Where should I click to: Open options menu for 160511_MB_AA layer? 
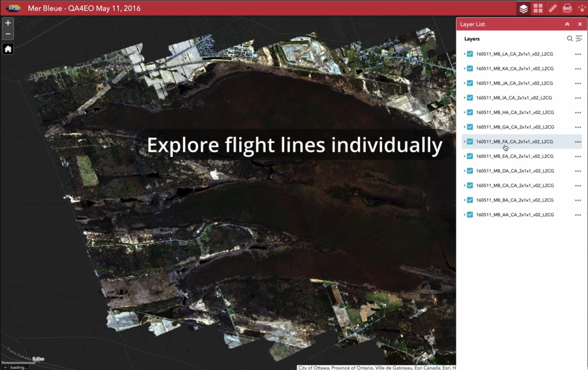pyautogui.click(x=578, y=215)
